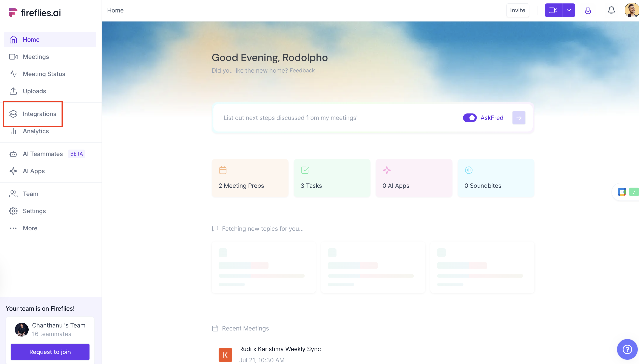Open Integrations in sidebar
This screenshot has width=639, height=364.
pos(39,114)
